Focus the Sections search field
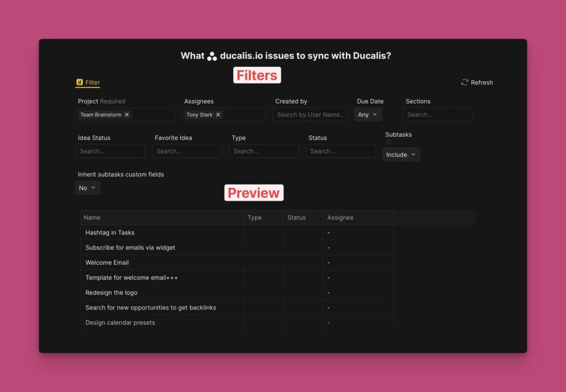This screenshot has height=392, width=566. 438,114
